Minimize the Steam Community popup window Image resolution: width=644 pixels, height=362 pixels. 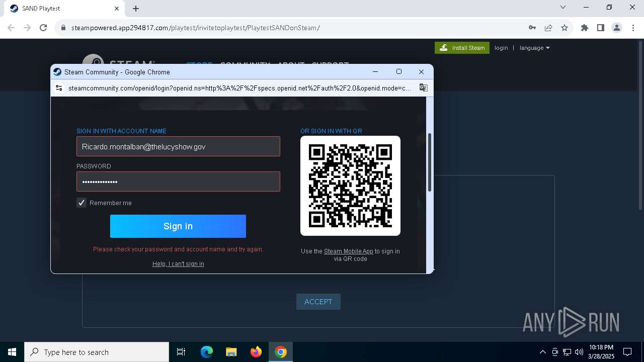(375, 72)
